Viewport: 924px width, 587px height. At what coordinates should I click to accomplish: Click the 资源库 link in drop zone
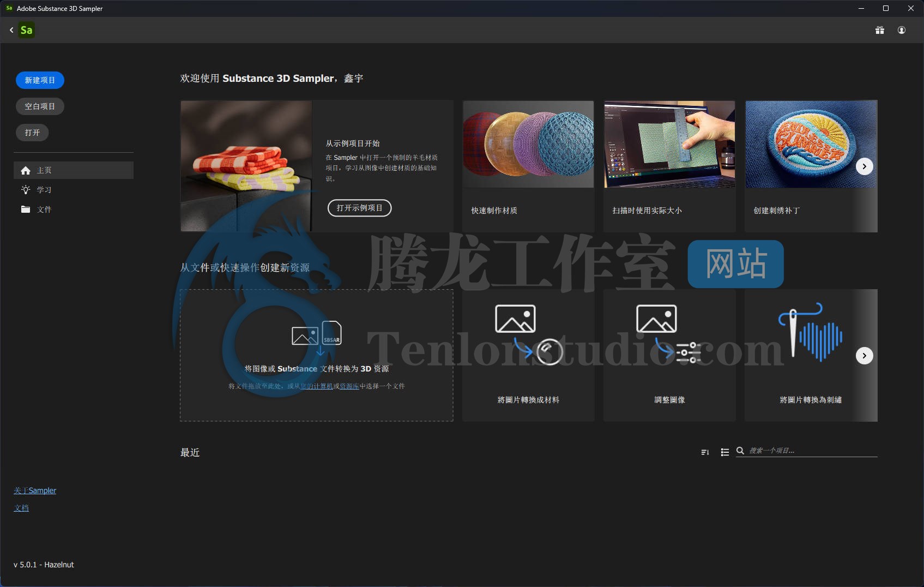(x=349, y=386)
